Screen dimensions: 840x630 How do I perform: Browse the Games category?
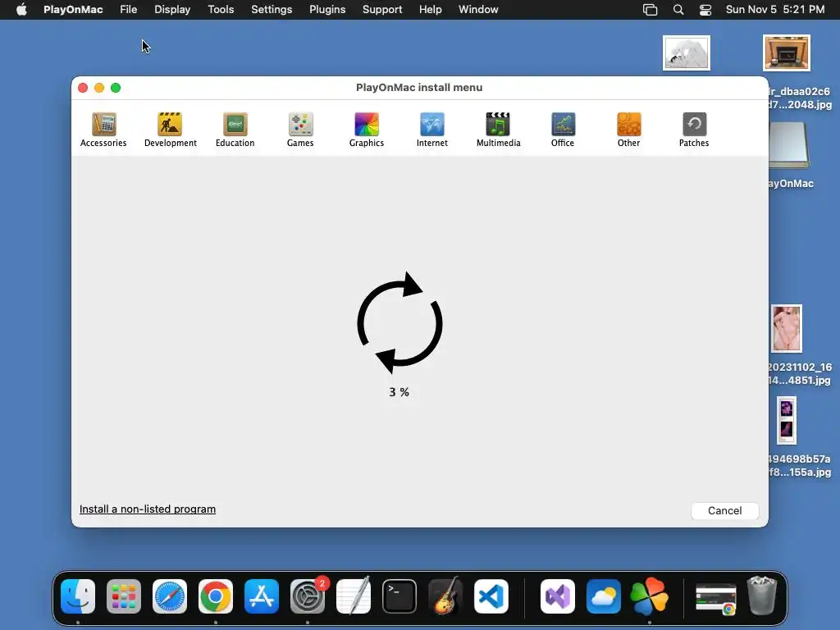click(300, 130)
